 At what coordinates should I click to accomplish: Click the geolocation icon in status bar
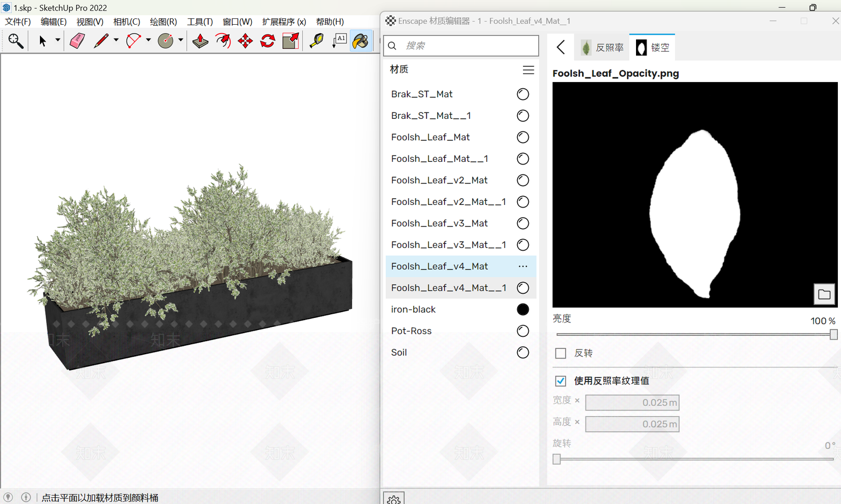(8, 497)
